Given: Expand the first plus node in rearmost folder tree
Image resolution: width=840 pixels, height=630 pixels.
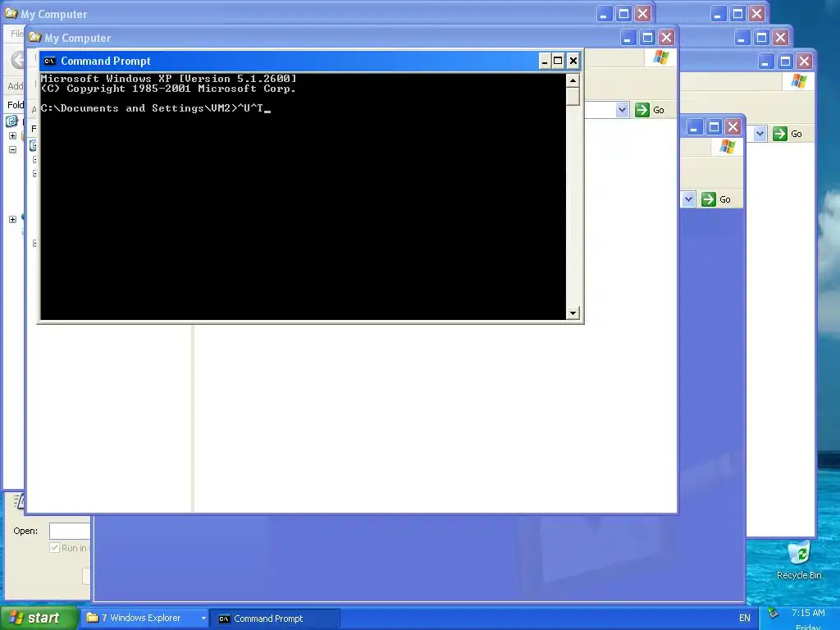Looking at the screenshot, I should (x=13, y=135).
